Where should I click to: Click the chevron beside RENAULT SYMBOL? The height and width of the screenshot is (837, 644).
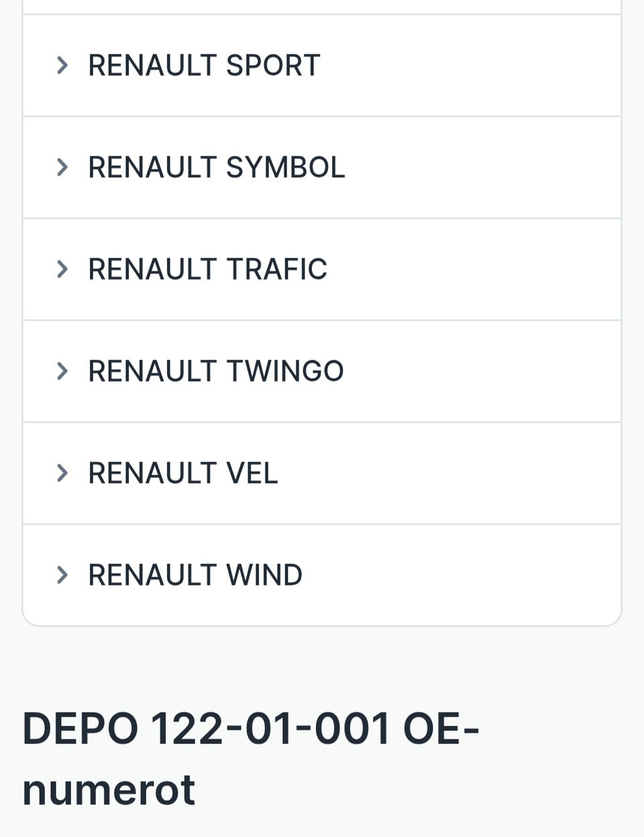62,167
